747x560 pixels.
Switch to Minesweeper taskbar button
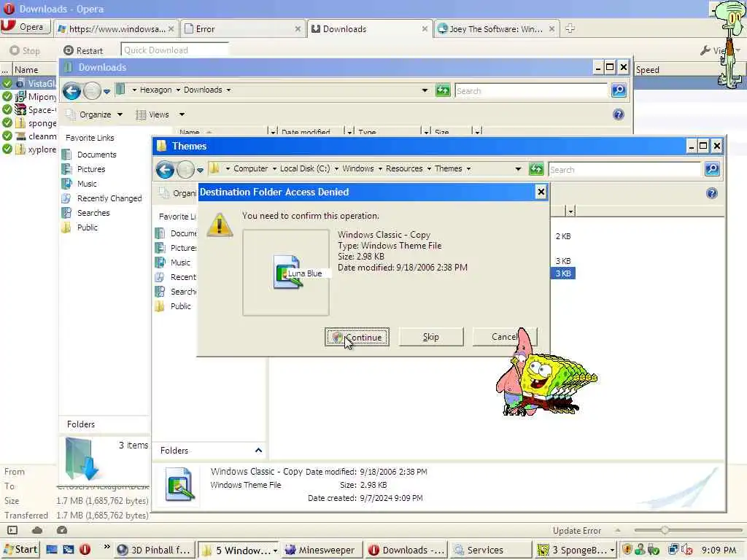click(x=321, y=550)
